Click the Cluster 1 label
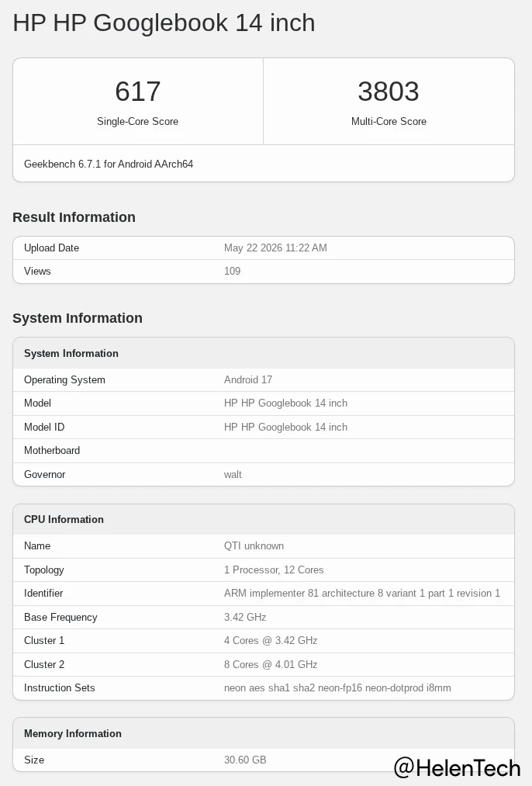Screen dimensions: 532x786 (44, 641)
